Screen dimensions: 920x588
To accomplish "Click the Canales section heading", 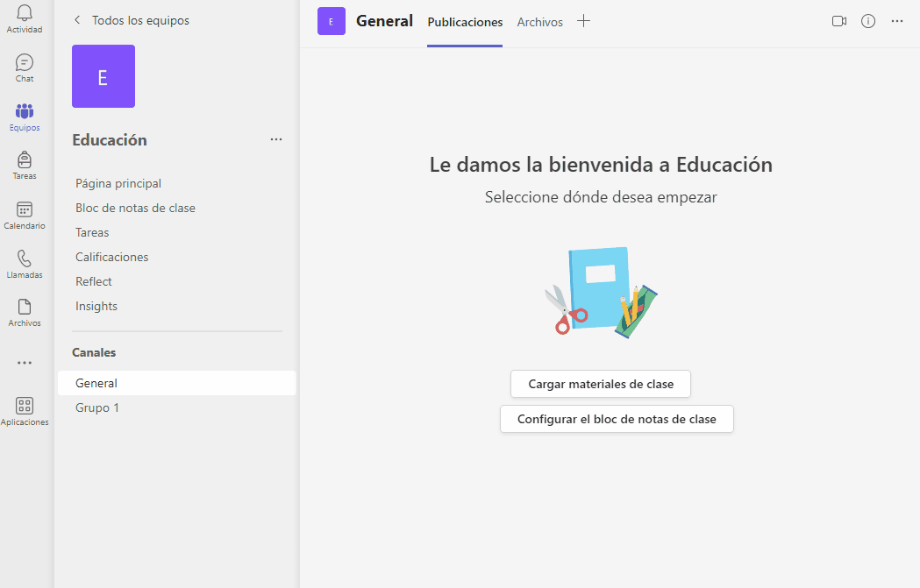I will coord(94,352).
